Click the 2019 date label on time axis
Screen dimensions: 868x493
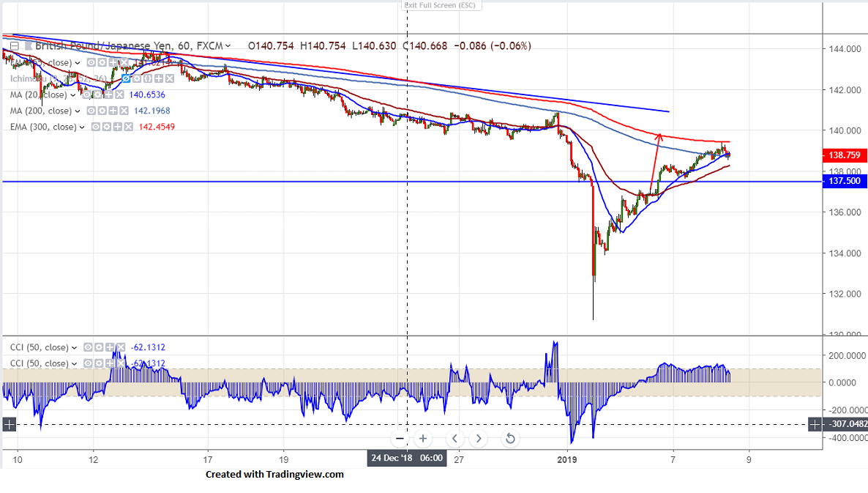(567, 460)
